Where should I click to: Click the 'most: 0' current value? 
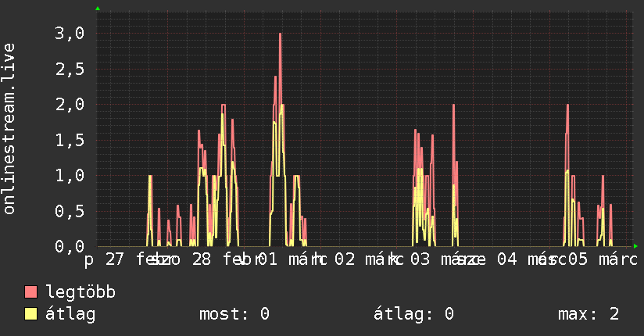[x=234, y=314]
